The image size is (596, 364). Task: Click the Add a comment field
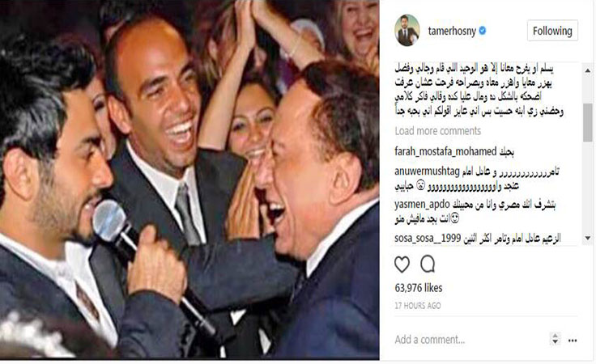470,339
